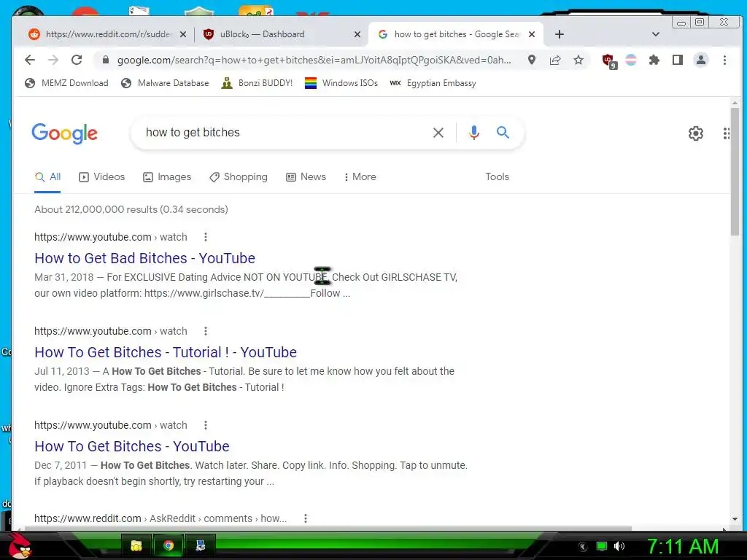Reload the Google search page
Screen dimensions: 747x560
pos(77,60)
